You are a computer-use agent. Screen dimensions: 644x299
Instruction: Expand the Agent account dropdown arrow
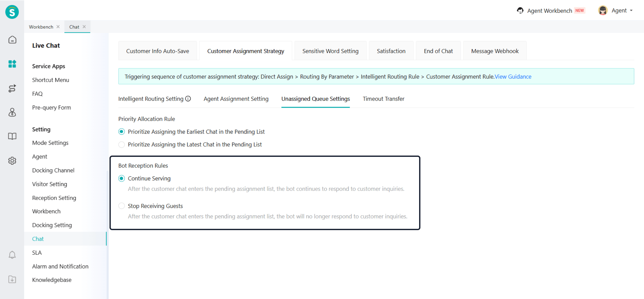pyautogui.click(x=631, y=11)
